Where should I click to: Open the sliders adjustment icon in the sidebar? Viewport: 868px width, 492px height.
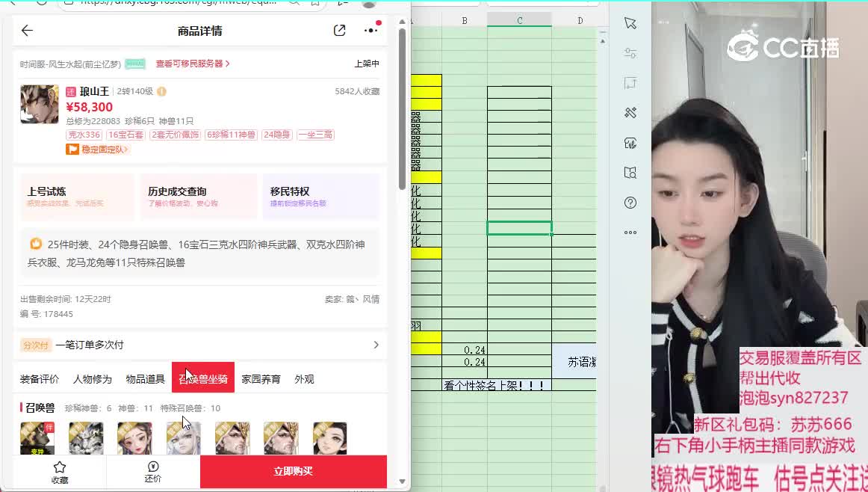pos(630,53)
